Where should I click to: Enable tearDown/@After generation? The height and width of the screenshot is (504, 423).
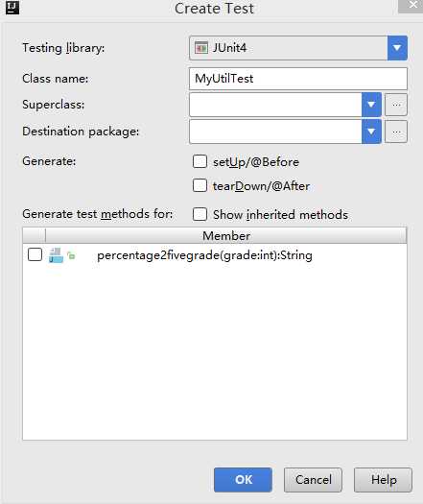200,185
